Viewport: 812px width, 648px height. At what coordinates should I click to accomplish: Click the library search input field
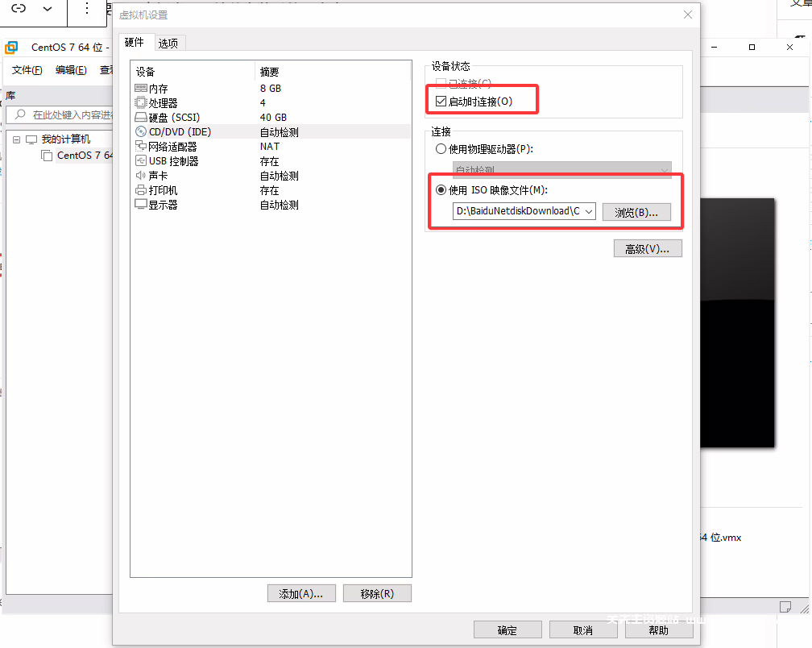61,114
